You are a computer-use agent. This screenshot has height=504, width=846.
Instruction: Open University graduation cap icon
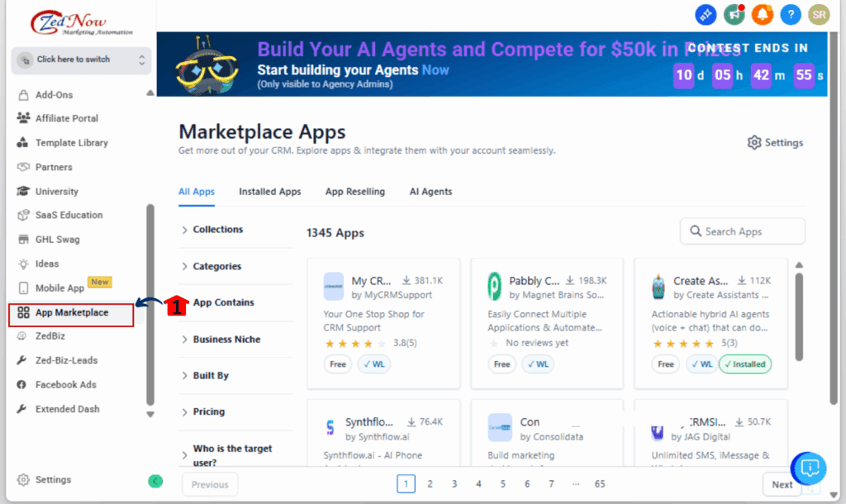click(x=23, y=191)
